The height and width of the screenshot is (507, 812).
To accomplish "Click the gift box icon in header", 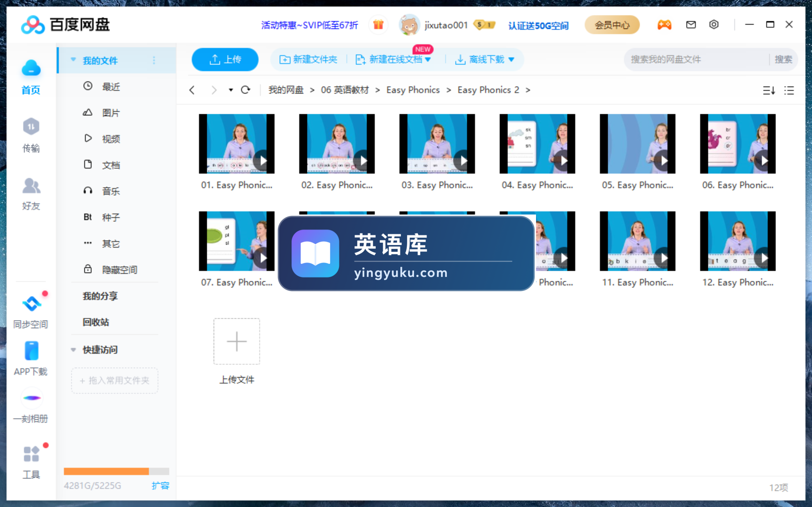I will [x=378, y=25].
